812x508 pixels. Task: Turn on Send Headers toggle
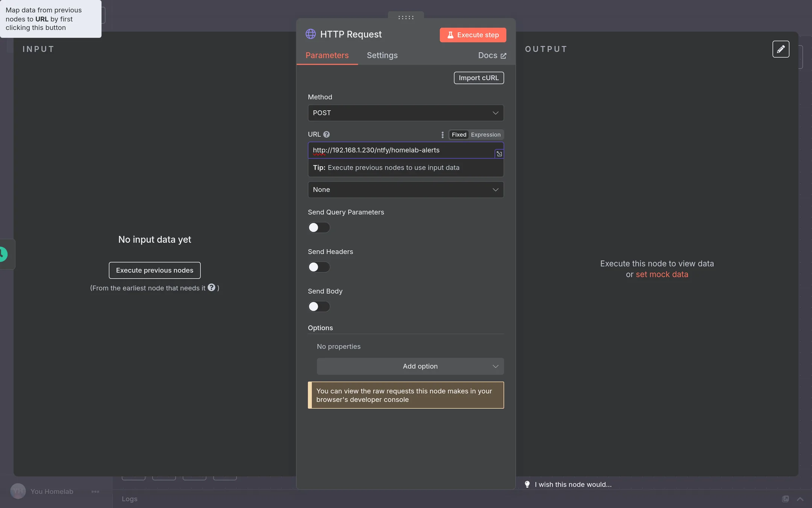pos(319,267)
